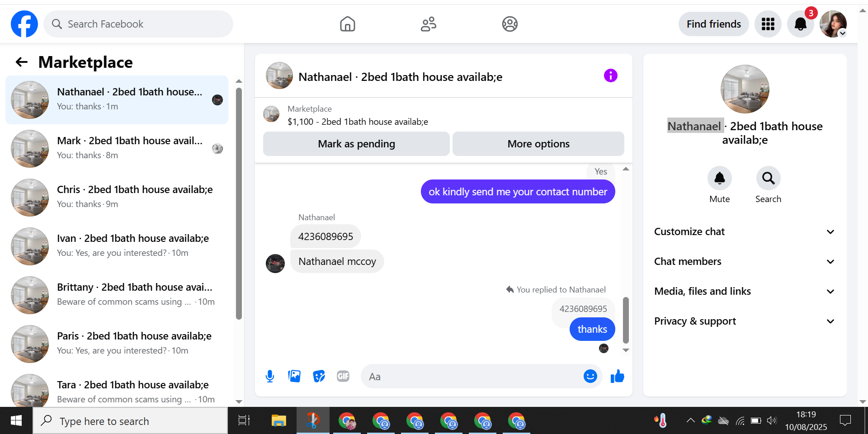This screenshot has width=868, height=434.
Task: Select Brittany's conversation
Action: coord(117,295)
